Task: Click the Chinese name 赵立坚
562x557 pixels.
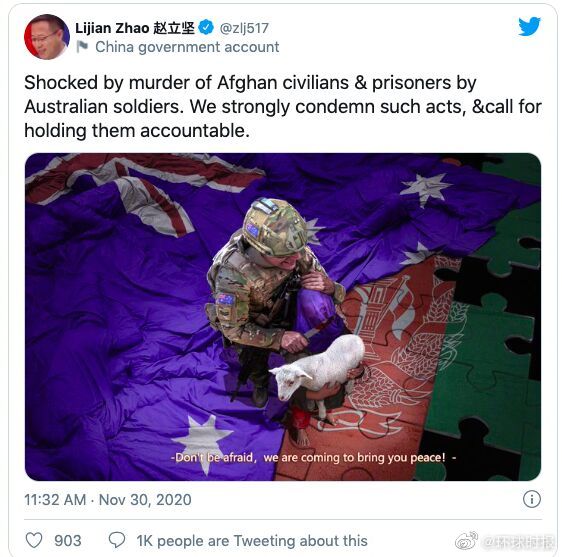Action: pyautogui.click(x=174, y=28)
